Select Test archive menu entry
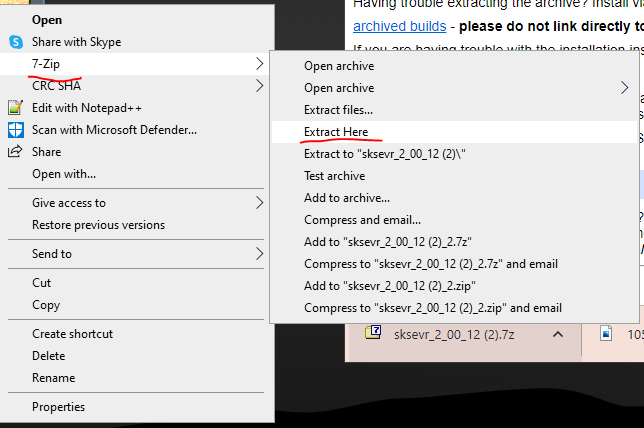The height and width of the screenshot is (428, 644). click(x=334, y=176)
